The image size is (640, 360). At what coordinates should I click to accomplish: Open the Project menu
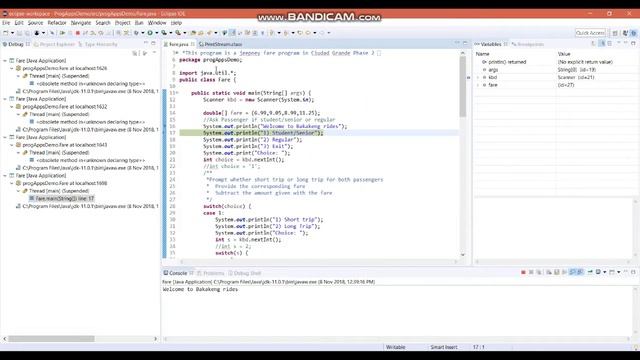point(122,23)
